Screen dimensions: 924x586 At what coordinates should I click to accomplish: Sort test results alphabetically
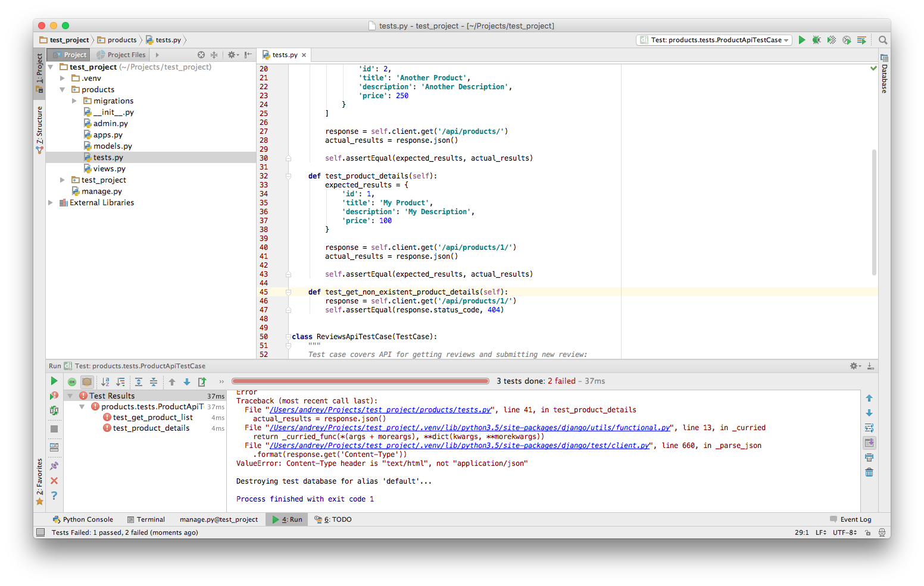tap(105, 382)
